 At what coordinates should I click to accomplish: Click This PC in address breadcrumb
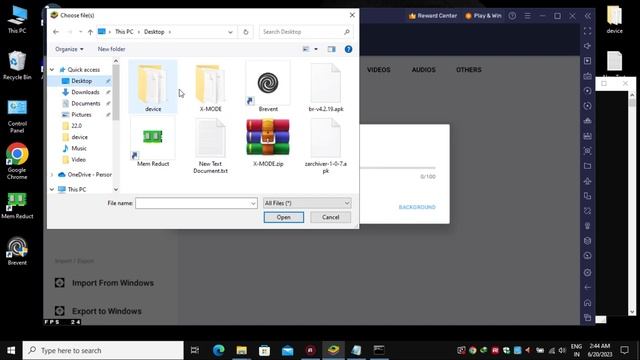(x=124, y=32)
